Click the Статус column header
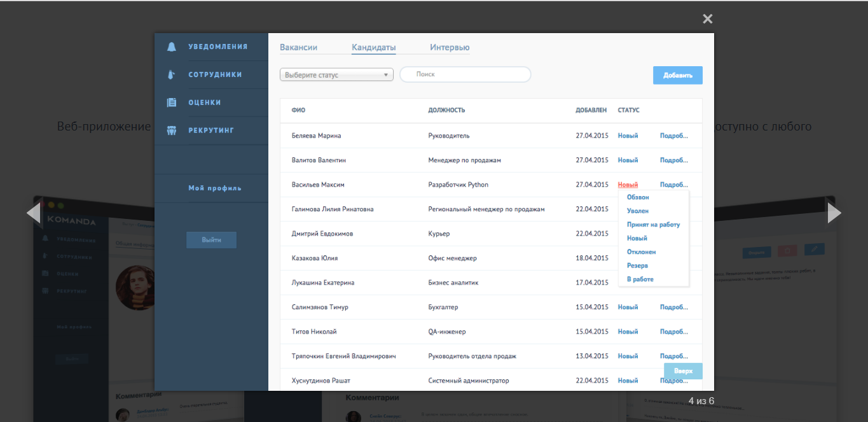868x422 pixels. [x=629, y=110]
